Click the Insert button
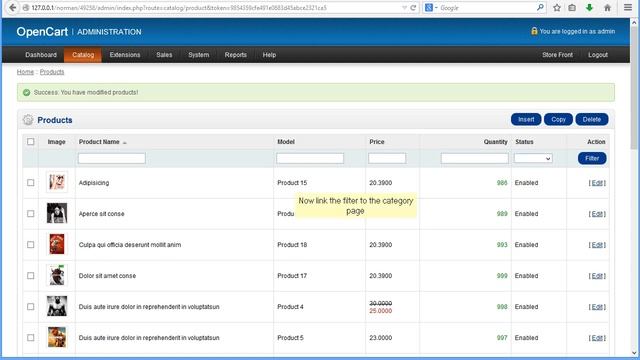The height and width of the screenshot is (360, 640). tap(526, 120)
